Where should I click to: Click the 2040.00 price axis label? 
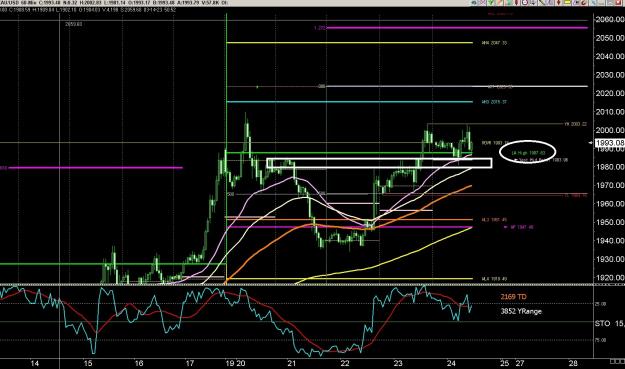610,56
